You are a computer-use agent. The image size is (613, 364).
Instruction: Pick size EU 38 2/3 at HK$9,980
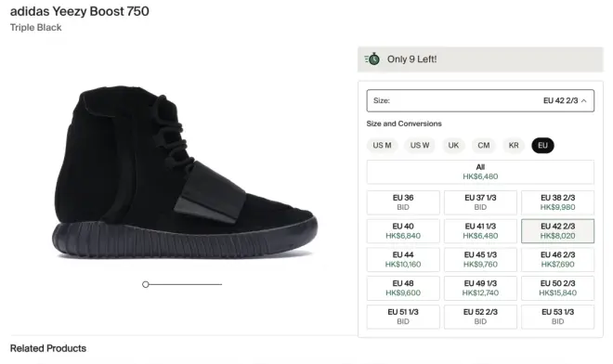pos(557,202)
